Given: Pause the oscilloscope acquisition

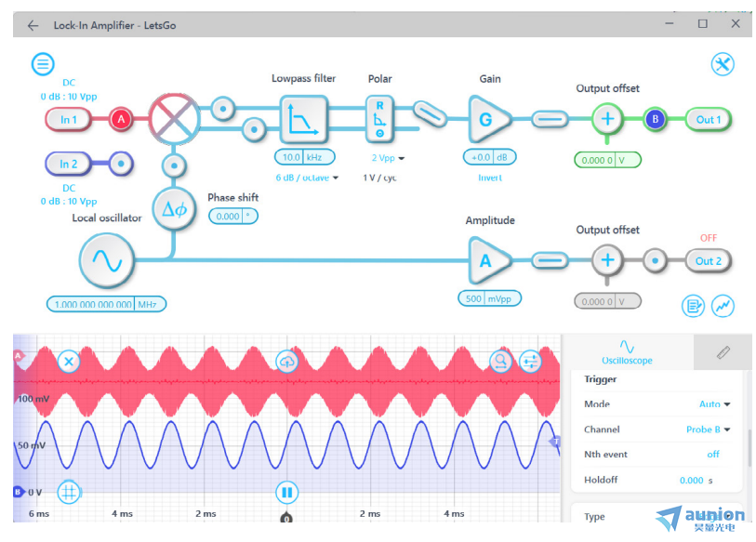Looking at the screenshot, I should [x=287, y=493].
